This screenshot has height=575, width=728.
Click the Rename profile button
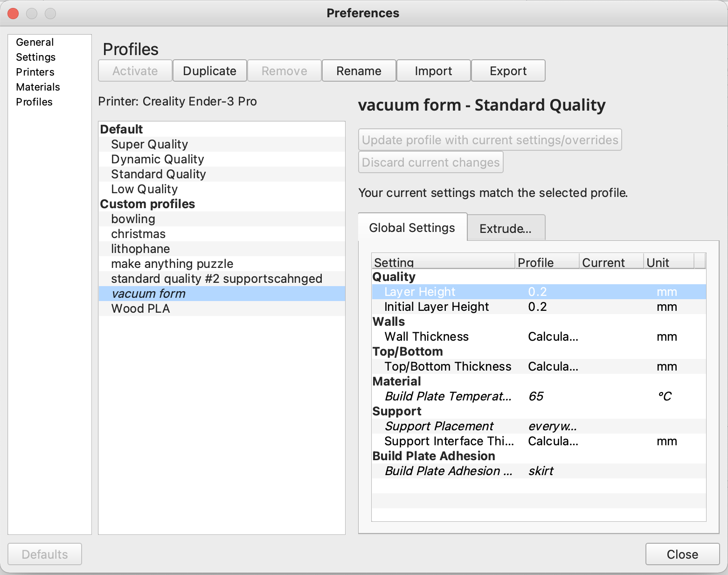[359, 70]
